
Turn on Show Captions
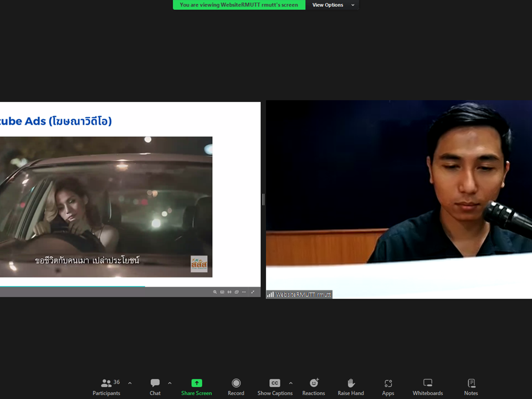point(275,387)
